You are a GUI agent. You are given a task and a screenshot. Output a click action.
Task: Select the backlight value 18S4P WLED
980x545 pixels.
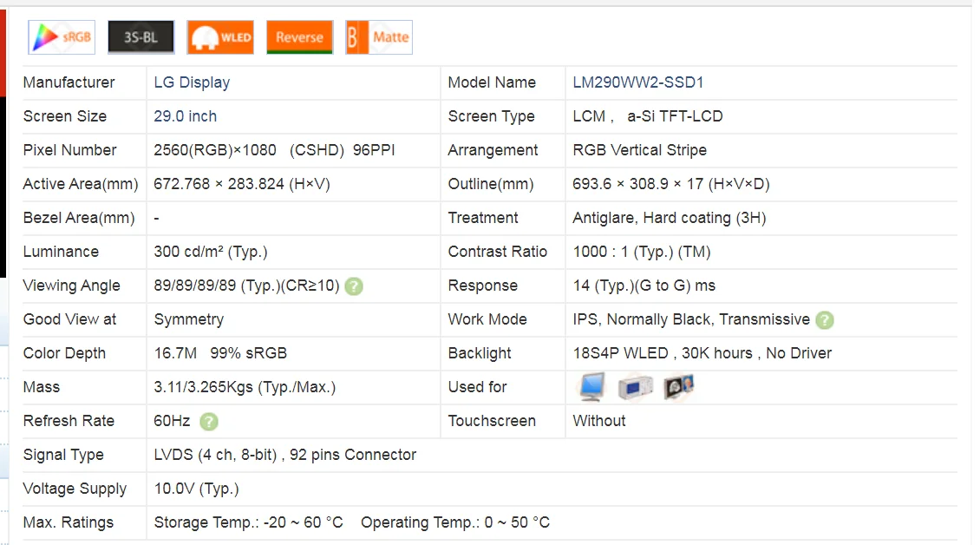click(x=621, y=353)
